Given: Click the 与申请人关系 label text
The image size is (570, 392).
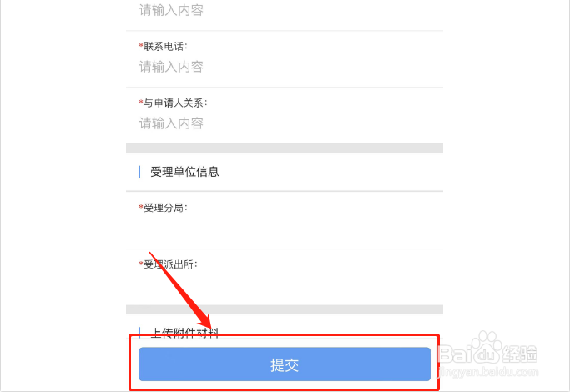Looking at the screenshot, I should (174, 103).
